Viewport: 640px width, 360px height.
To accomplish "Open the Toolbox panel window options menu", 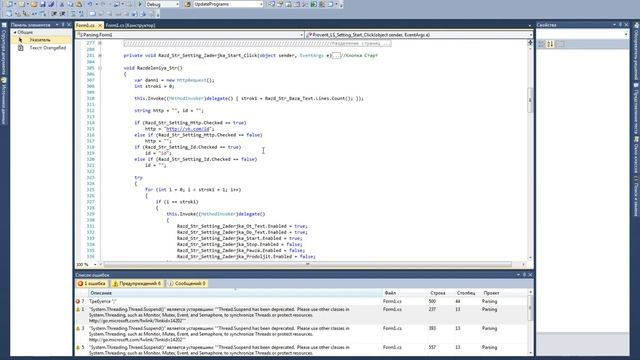I will 57,25.
